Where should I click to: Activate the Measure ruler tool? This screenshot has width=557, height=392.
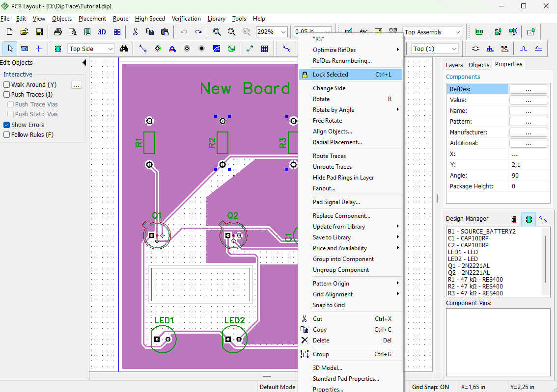(x=25, y=49)
